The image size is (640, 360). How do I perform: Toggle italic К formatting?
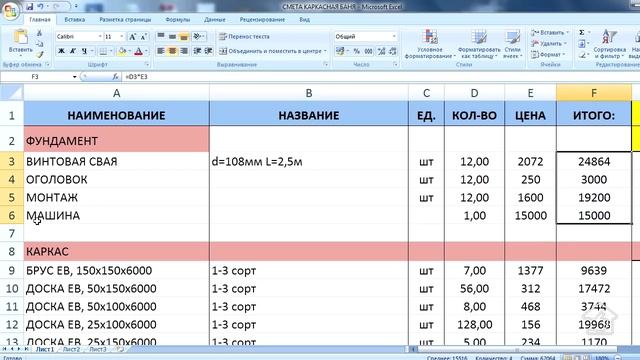(x=73, y=51)
